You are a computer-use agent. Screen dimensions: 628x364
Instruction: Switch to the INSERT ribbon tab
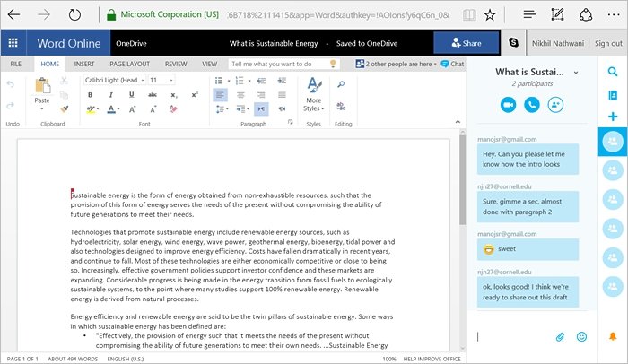84,64
